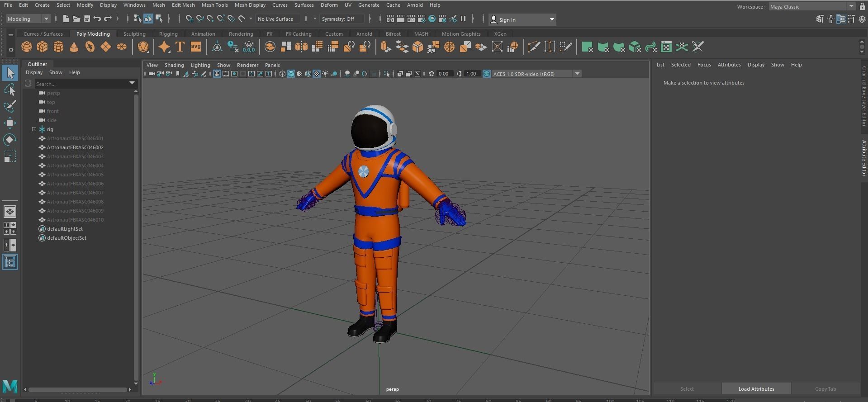Click the Outliner horizontal scrollbar

point(77,389)
